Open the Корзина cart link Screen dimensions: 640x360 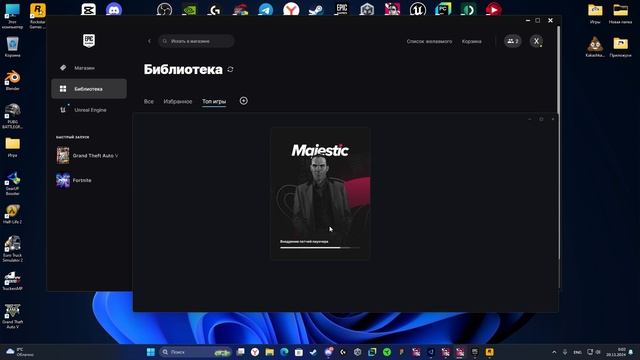tap(471, 41)
